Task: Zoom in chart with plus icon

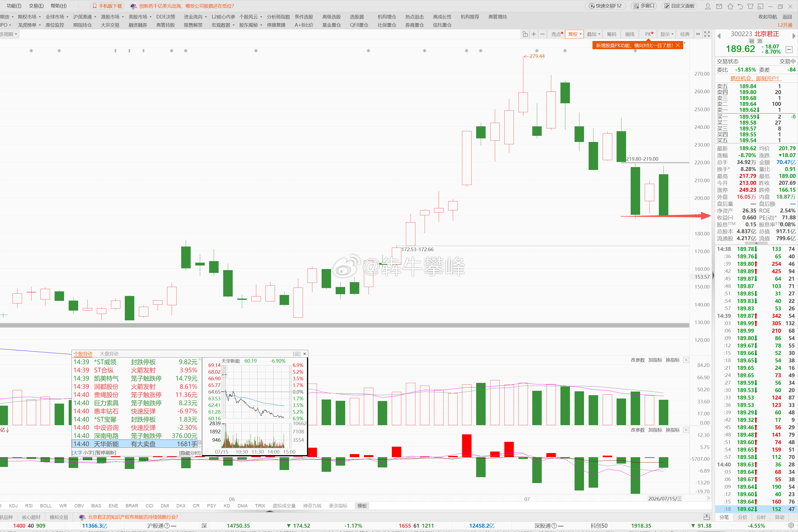Action: 534,34
